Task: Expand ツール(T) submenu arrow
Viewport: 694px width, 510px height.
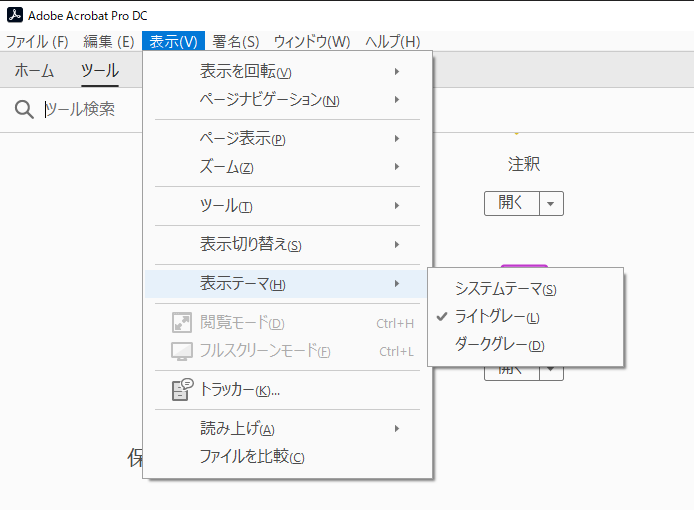Action: tap(397, 205)
